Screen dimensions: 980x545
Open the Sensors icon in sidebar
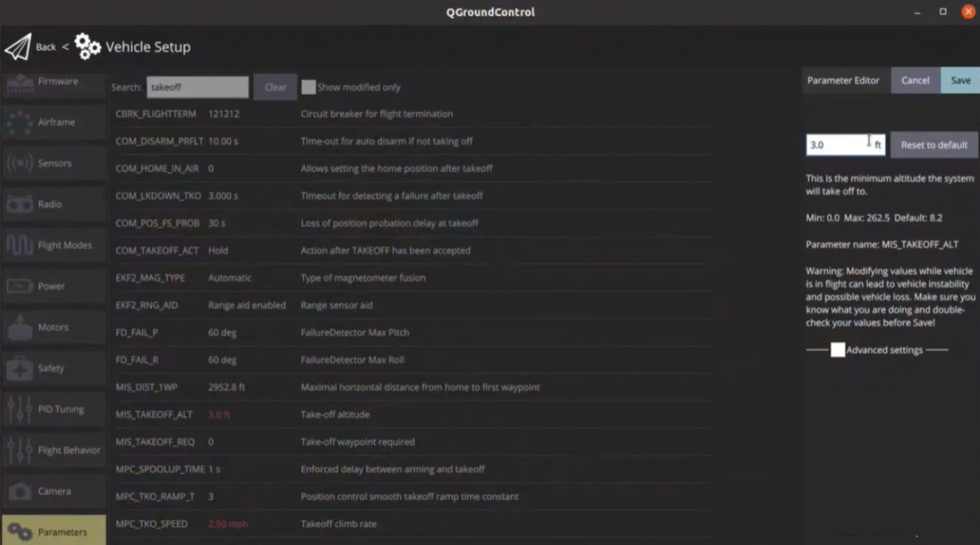coord(20,163)
